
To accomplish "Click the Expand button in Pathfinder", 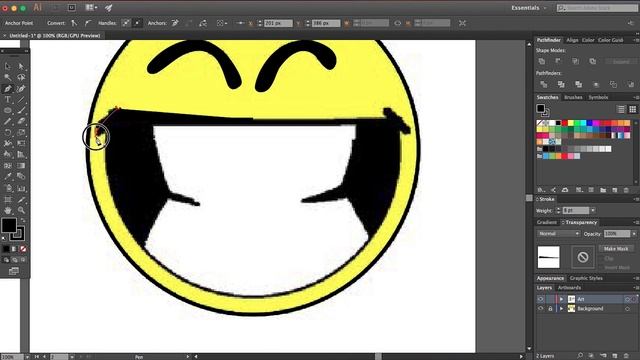I will pyautogui.click(x=621, y=62).
